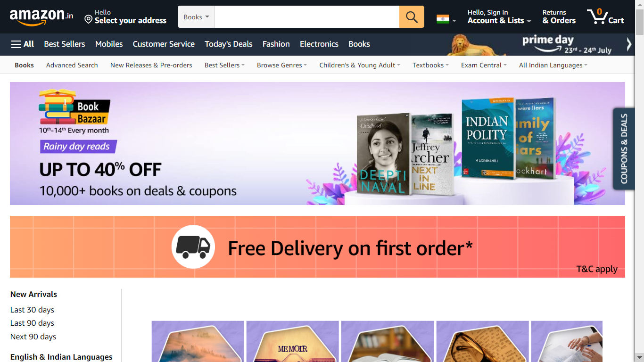The height and width of the screenshot is (362, 644).
Task: Open the Account & Lists dropdown
Action: point(499,17)
